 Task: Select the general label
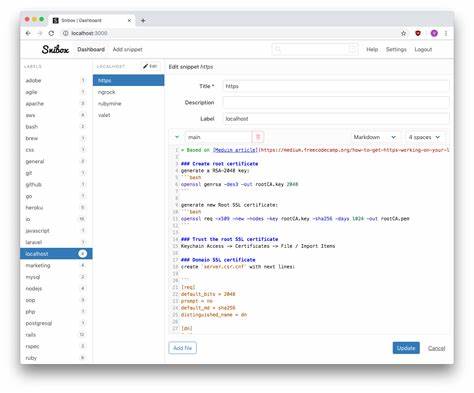pos(56,161)
